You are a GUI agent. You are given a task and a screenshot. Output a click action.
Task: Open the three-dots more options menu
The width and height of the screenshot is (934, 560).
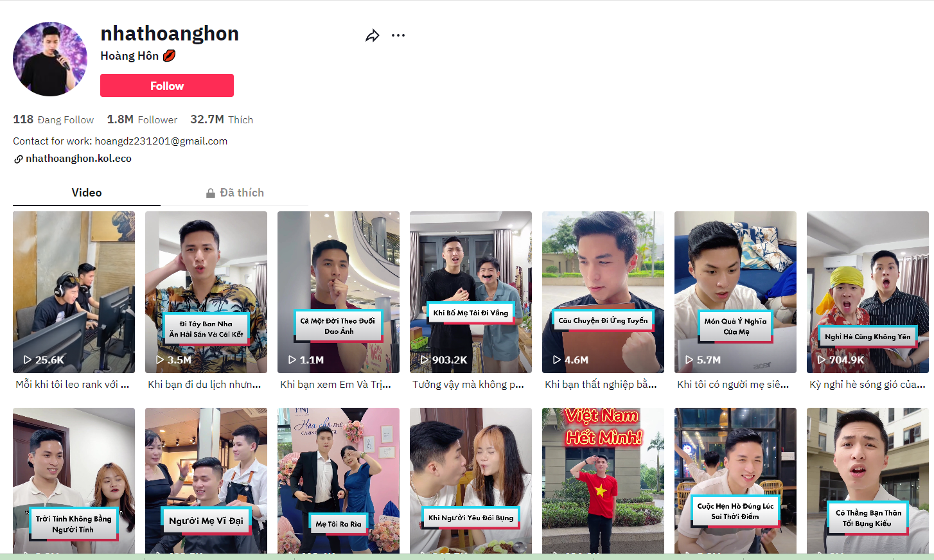[398, 35]
